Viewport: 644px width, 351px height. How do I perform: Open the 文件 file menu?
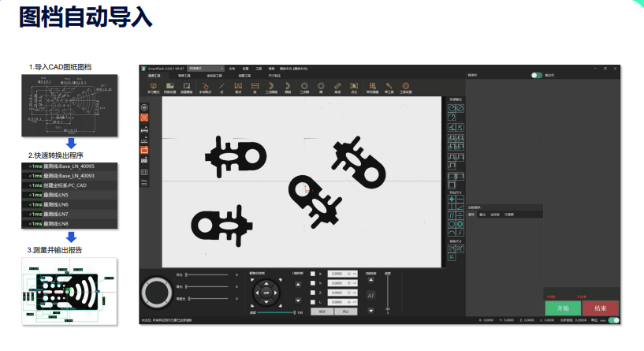click(x=231, y=69)
